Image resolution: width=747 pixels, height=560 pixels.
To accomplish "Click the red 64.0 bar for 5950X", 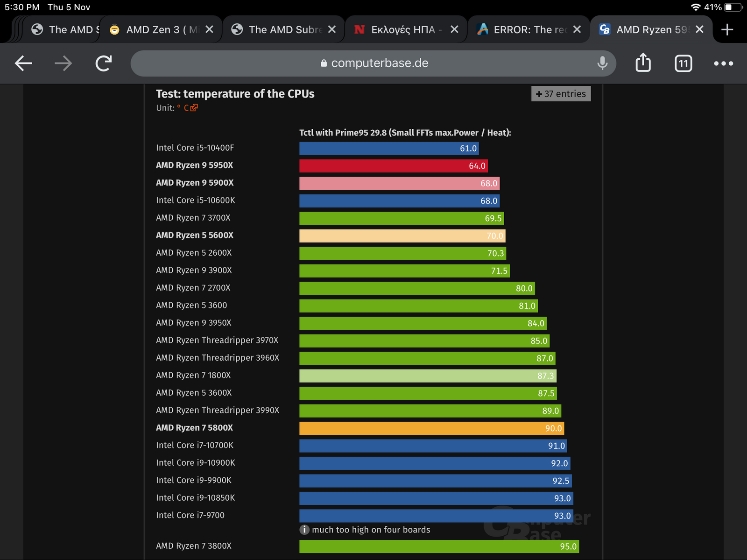I will coord(394,166).
